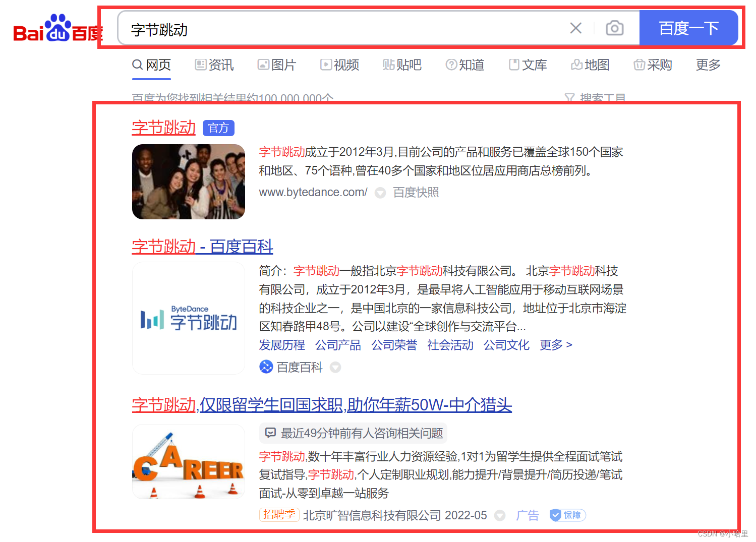Expand dropdown arrow beside 百度百科 source
The width and height of the screenshot is (756, 542).
coord(335,368)
